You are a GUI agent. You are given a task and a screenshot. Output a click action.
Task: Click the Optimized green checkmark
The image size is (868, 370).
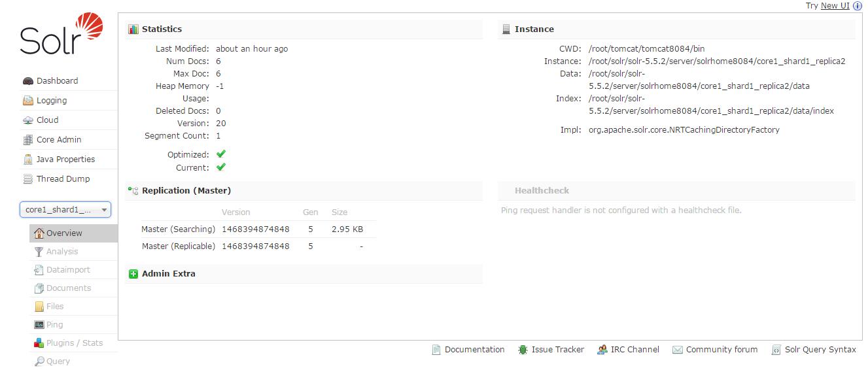(x=221, y=154)
